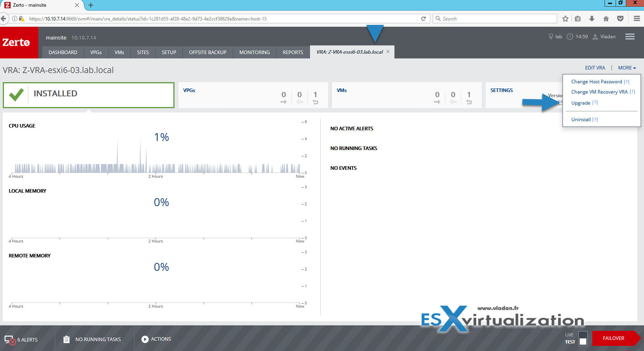The width and height of the screenshot is (644, 351).
Task: Click the NO ACTIVE ALERTS text
Action: pos(352,129)
